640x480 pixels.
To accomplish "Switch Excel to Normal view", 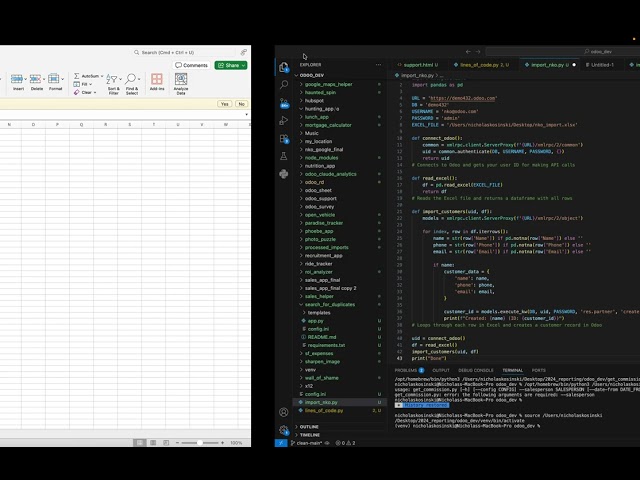I will pos(140,442).
